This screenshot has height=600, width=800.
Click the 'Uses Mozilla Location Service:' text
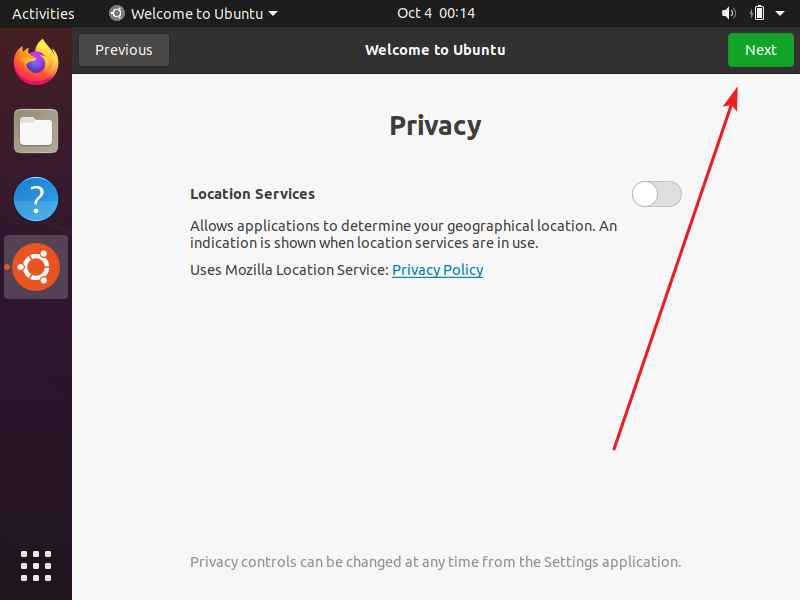[289, 270]
